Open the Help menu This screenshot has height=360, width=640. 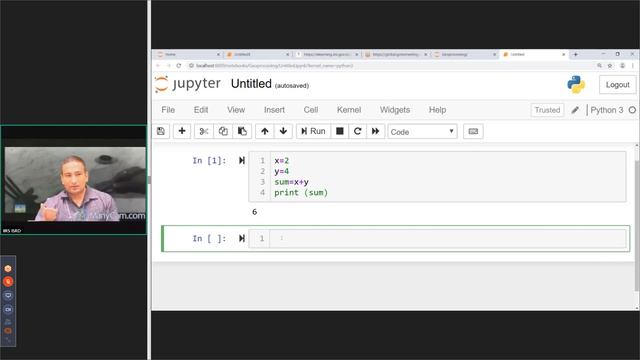coord(437,110)
